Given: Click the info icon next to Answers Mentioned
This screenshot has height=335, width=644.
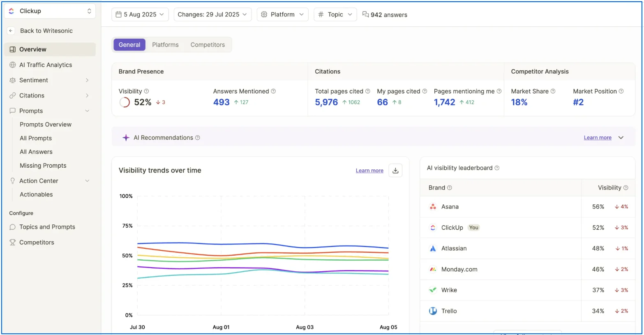Looking at the screenshot, I should click(x=273, y=91).
